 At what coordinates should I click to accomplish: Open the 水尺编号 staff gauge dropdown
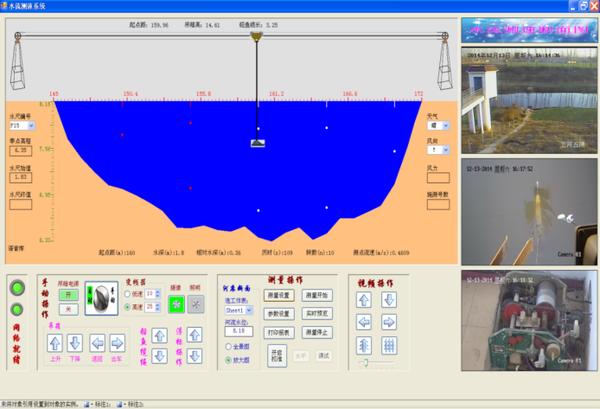coord(31,125)
